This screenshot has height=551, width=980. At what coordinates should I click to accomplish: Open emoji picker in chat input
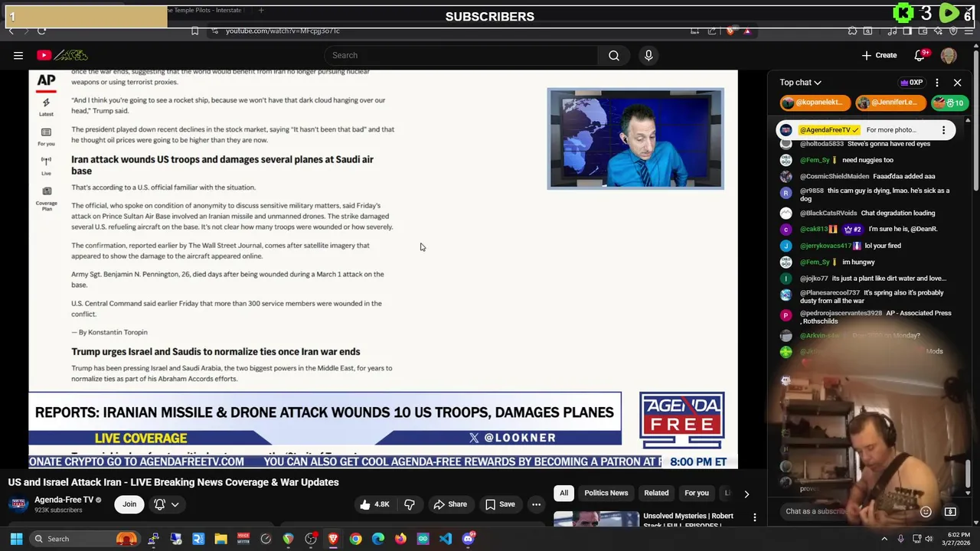click(926, 511)
